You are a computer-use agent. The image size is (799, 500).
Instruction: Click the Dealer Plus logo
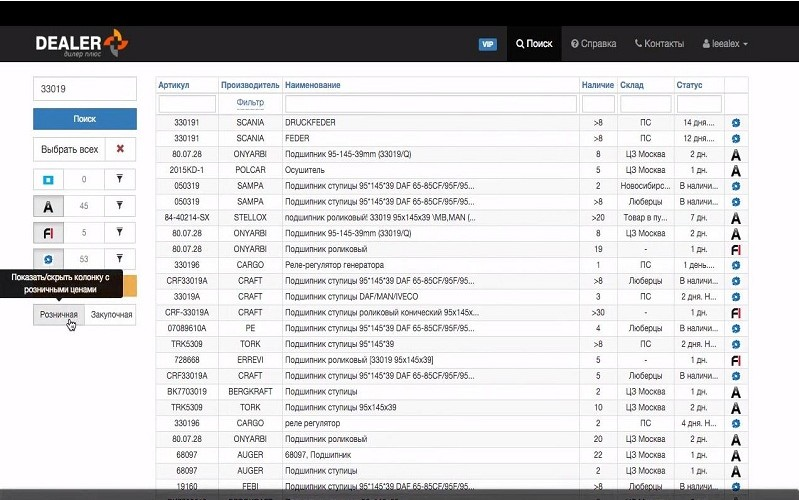[82, 43]
